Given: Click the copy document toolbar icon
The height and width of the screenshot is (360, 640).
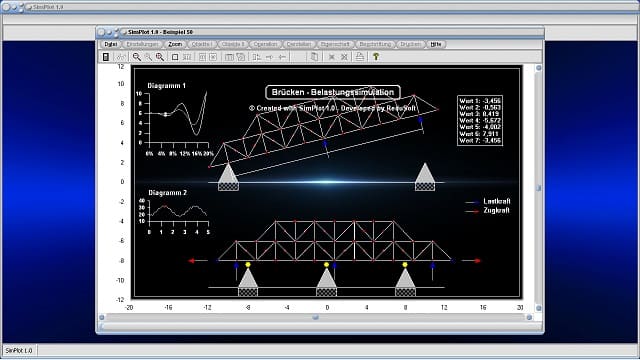Looking at the screenshot, I should click(314, 57).
